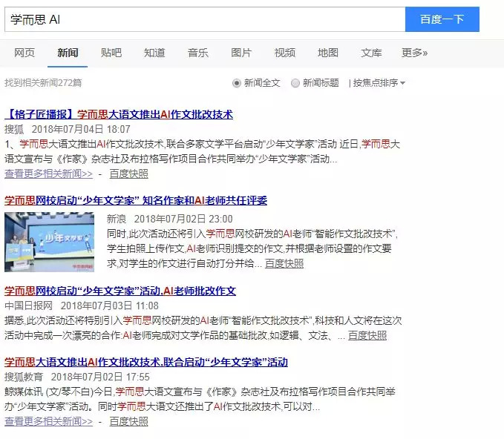This screenshot has width=504, height=439.
Task: Click the source line 搜狐教育 2018年07月02日 17:55
Action: [77, 377]
